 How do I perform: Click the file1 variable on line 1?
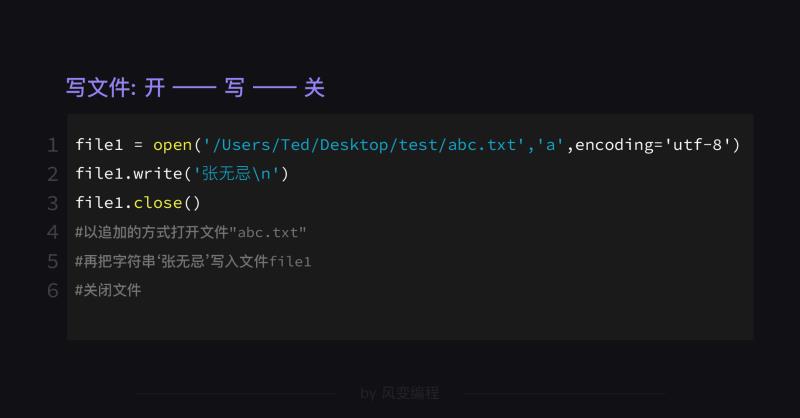[95, 145]
